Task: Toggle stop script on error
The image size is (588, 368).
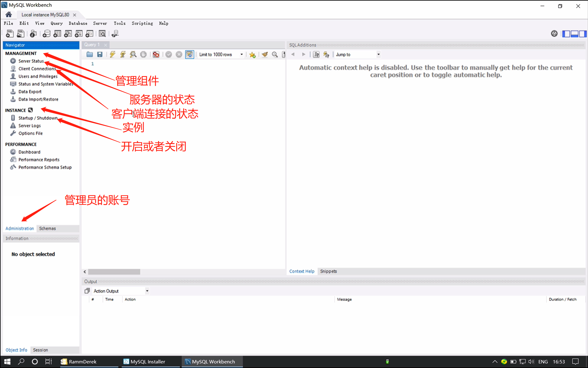Action: (156, 54)
